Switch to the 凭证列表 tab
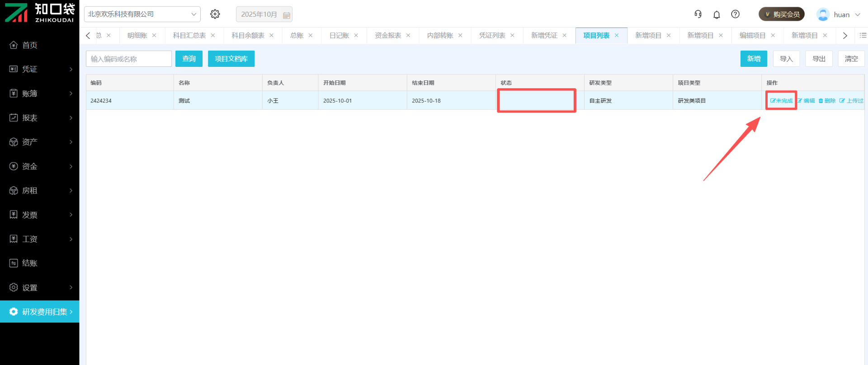This screenshot has height=365, width=868. [x=492, y=35]
